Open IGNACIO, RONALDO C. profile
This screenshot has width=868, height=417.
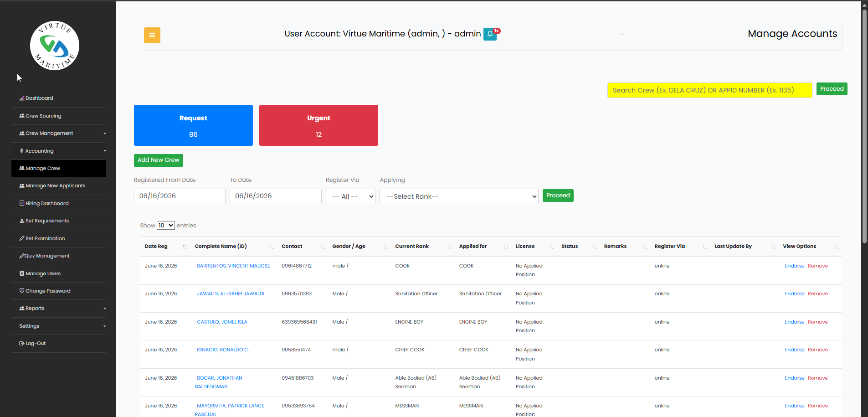[x=223, y=350]
